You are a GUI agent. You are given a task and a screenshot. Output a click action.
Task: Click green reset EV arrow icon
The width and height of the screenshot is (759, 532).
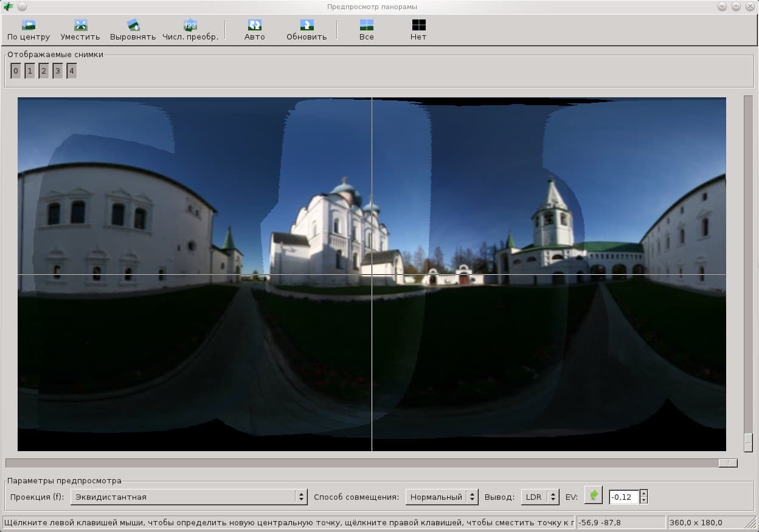pos(593,496)
